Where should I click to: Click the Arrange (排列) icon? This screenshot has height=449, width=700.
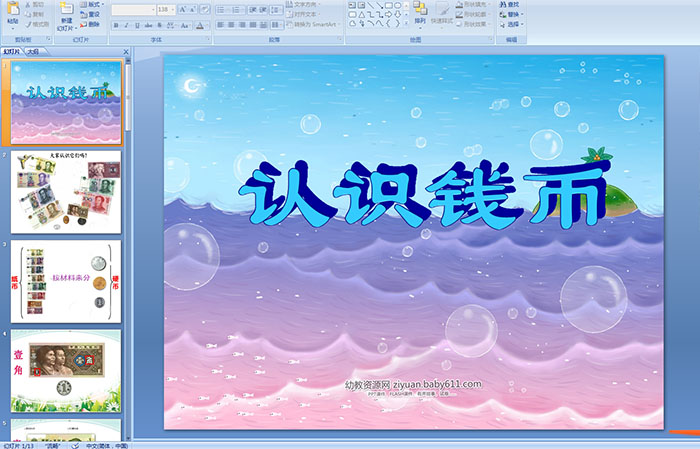(x=420, y=12)
